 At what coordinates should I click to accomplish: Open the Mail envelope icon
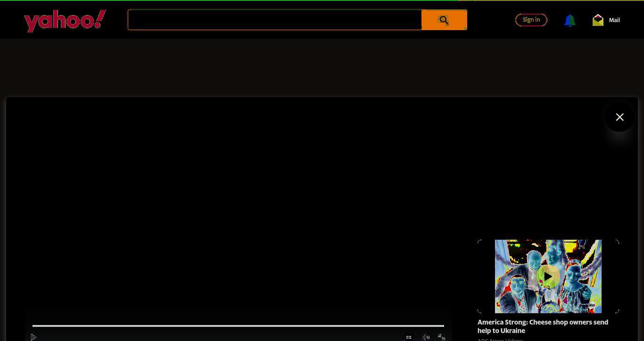pyautogui.click(x=598, y=20)
